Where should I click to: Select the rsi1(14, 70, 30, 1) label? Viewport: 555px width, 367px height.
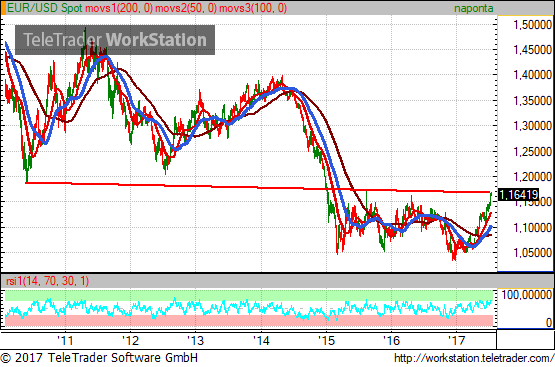coord(47,281)
